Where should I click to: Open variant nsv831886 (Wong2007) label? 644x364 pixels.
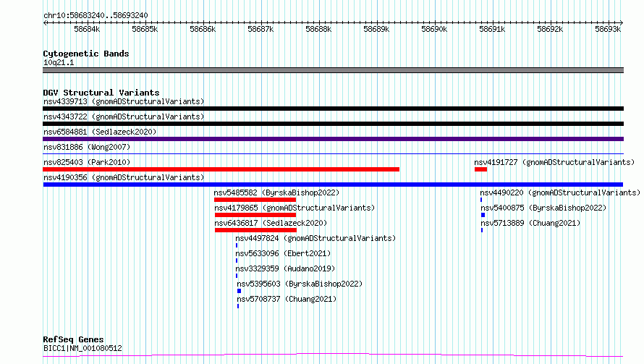87,147
